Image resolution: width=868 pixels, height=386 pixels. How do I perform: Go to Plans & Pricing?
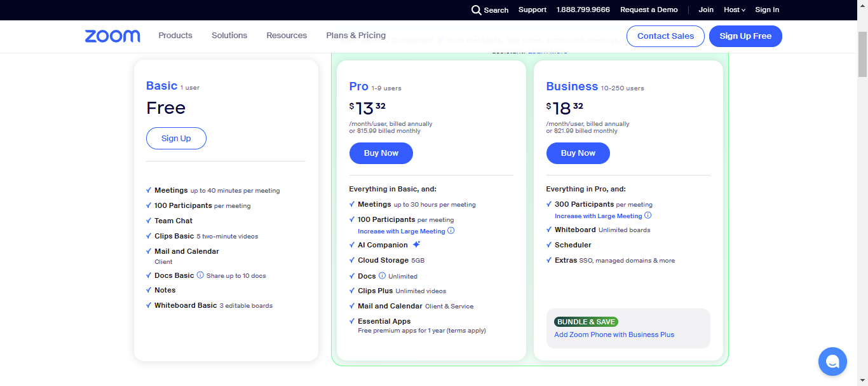coord(356,36)
